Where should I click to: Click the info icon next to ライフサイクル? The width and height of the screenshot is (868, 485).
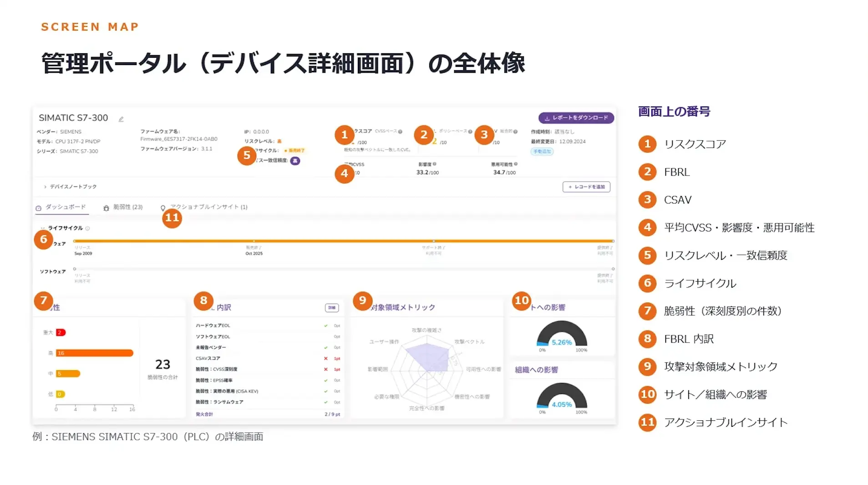point(88,228)
